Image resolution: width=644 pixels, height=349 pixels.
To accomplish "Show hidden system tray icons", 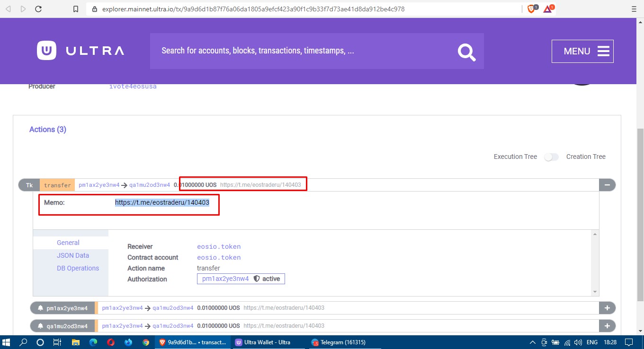I will (533, 342).
